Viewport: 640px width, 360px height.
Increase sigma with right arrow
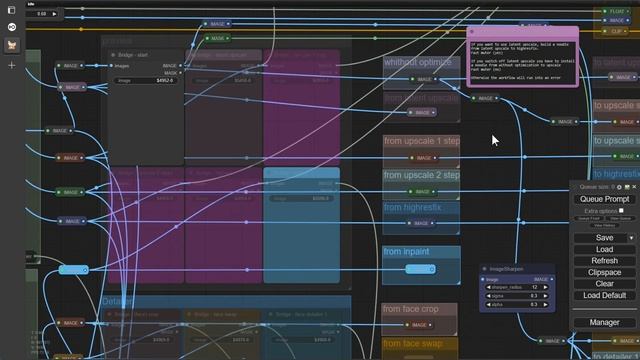tap(545, 296)
